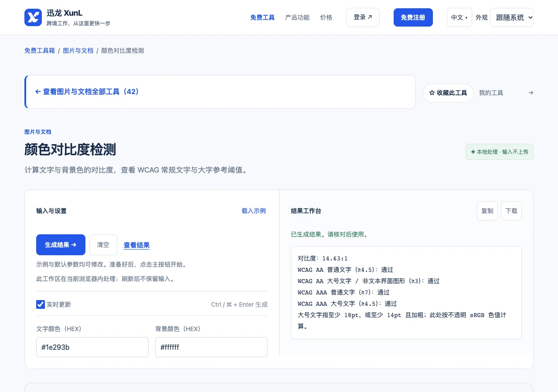
Task: Click the 免费注册 button
Action: [x=413, y=17]
